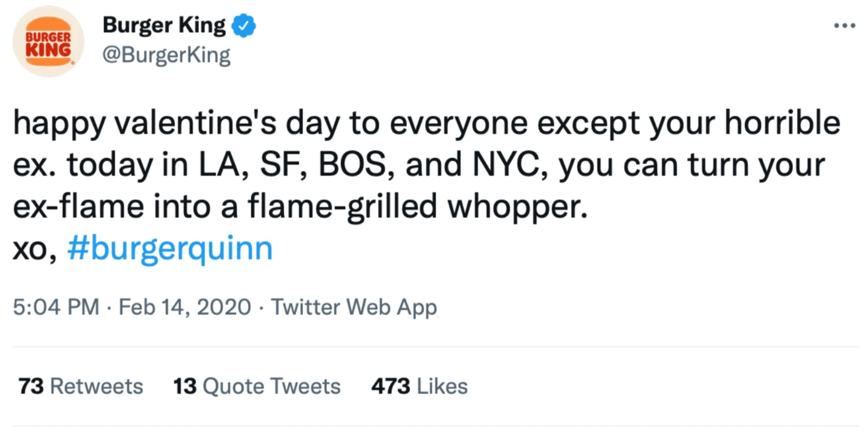The width and height of the screenshot is (868, 432).
Task: Click the blue verified checkmark badge
Action: click(x=244, y=26)
